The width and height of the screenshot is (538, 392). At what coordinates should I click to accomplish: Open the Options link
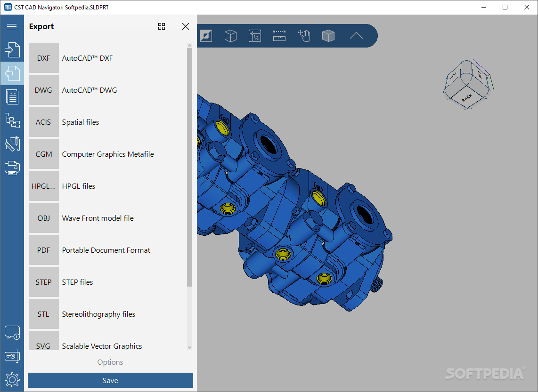pos(110,362)
